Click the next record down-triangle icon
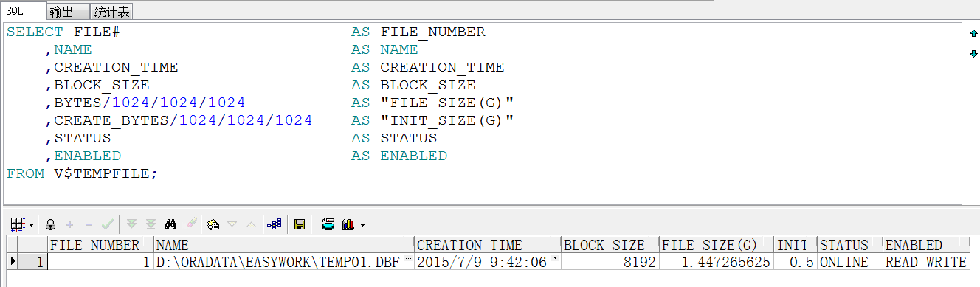 pos(232,224)
